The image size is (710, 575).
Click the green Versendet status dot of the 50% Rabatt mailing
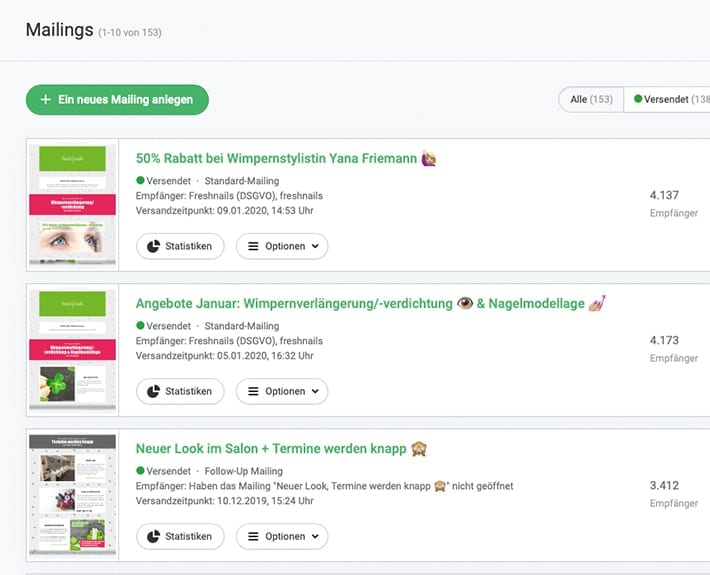pyautogui.click(x=140, y=180)
